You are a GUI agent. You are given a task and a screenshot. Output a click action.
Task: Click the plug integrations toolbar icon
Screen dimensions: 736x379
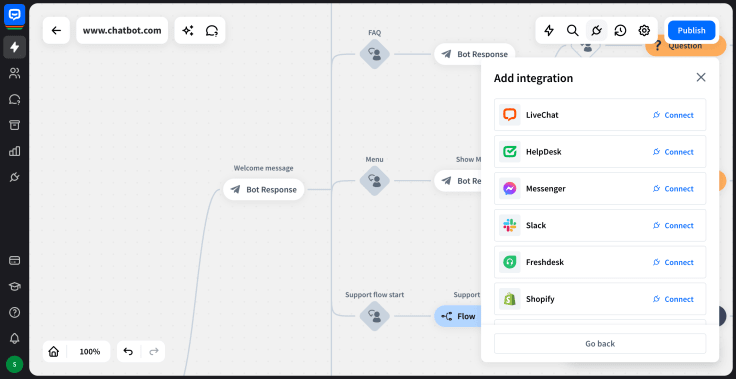pos(597,31)
